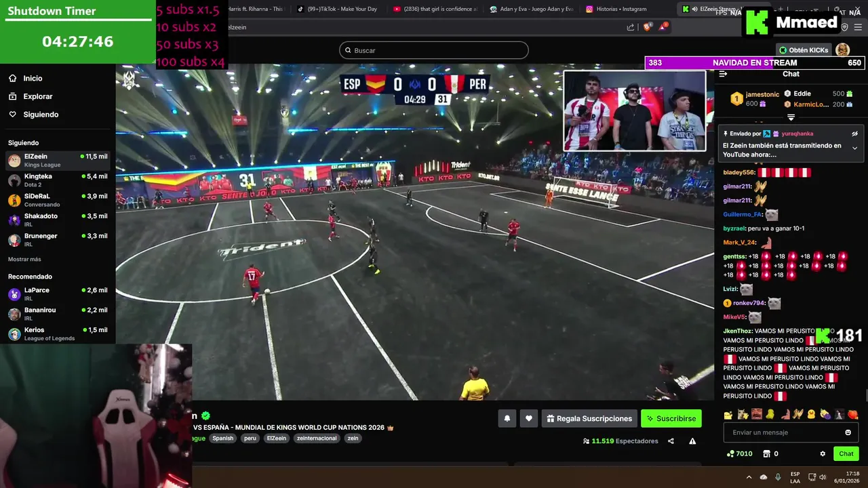868x488 pixels.
Task: Select the Kingteka followed channel
Action: click(x=58, y=180)
